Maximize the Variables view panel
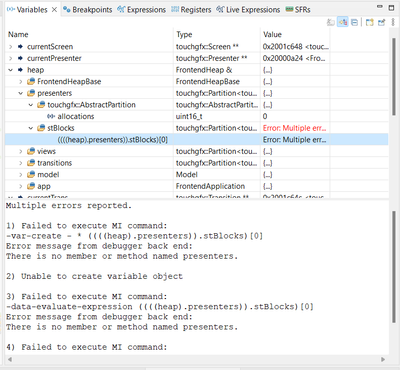The height and width of the screenshot is (370, 400). point(391,7)
